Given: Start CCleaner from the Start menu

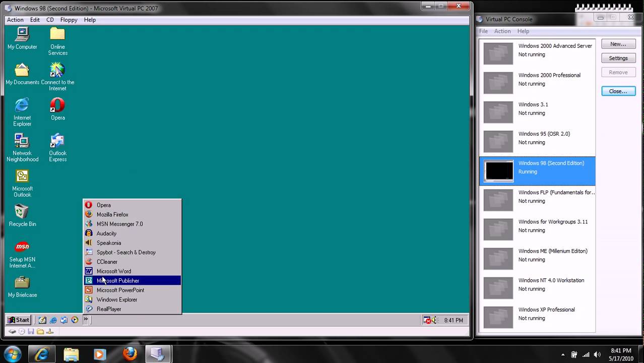Looking at the screenshot, I should tap(107, 262).
